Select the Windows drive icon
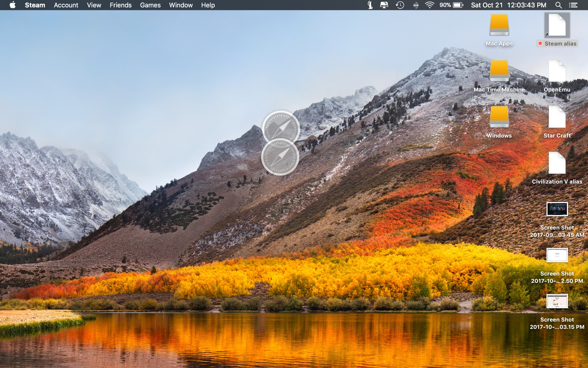 499,117
